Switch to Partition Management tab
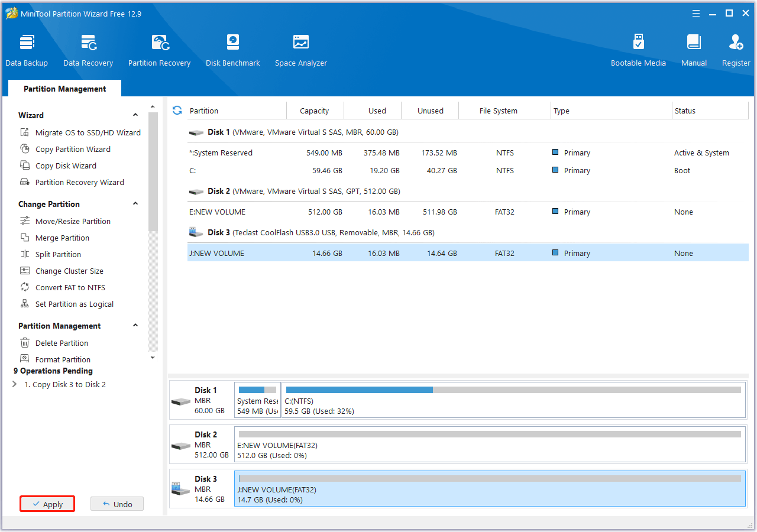The height and width of the screenshot is (532, 757). tap(64, 89)
